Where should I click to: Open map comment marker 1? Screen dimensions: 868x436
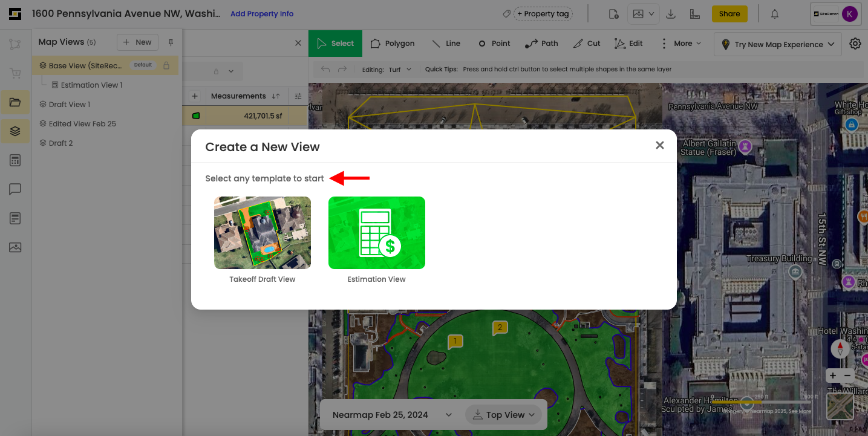coord(455,342)
